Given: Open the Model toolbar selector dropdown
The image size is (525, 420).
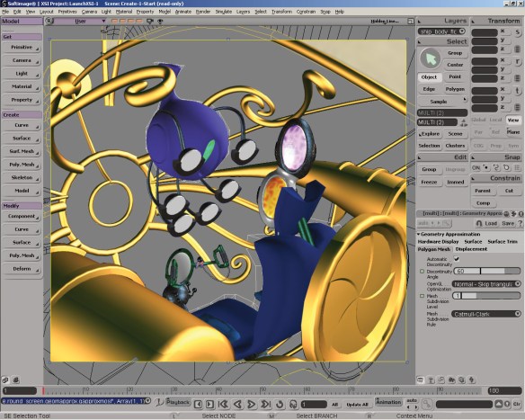Looking at the screenshot, I should (22, 21).
